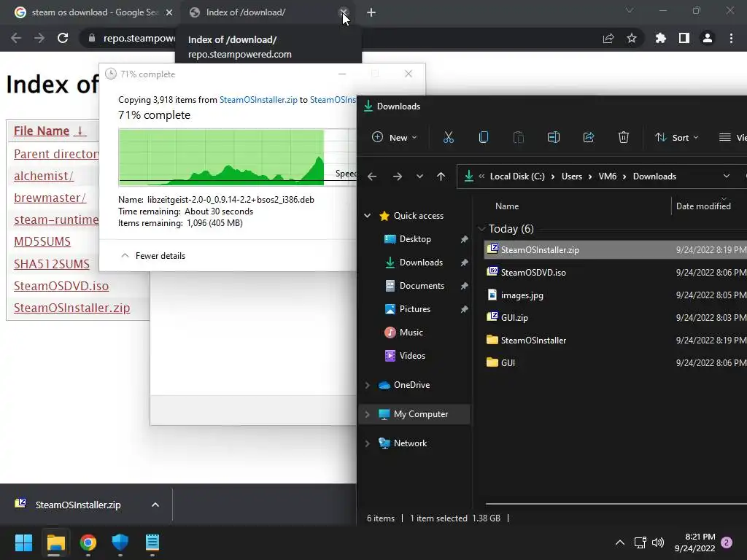Collapse copy dialog with Fewer details
The height and width of the screenshot is (560, 747).
(153, 256)
